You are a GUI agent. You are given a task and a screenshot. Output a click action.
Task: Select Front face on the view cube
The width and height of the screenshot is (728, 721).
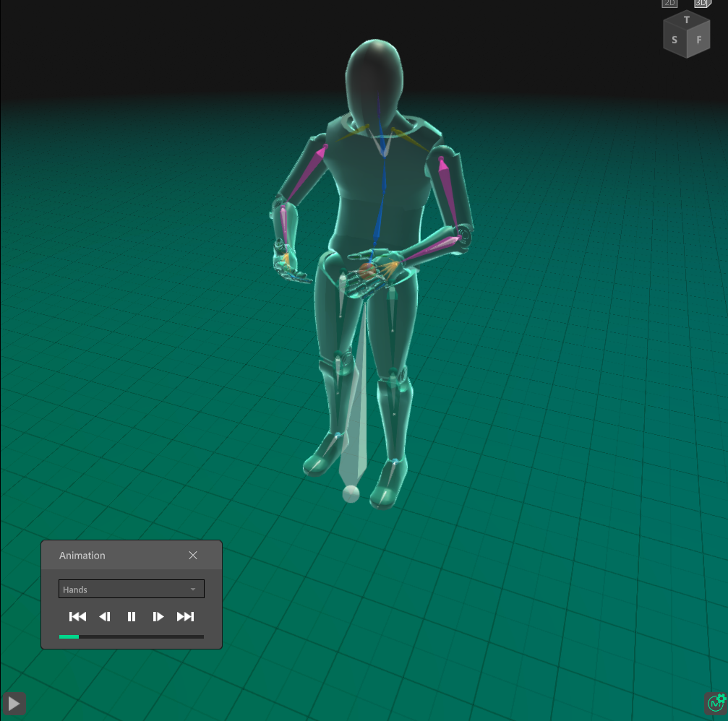coord(699,40)
